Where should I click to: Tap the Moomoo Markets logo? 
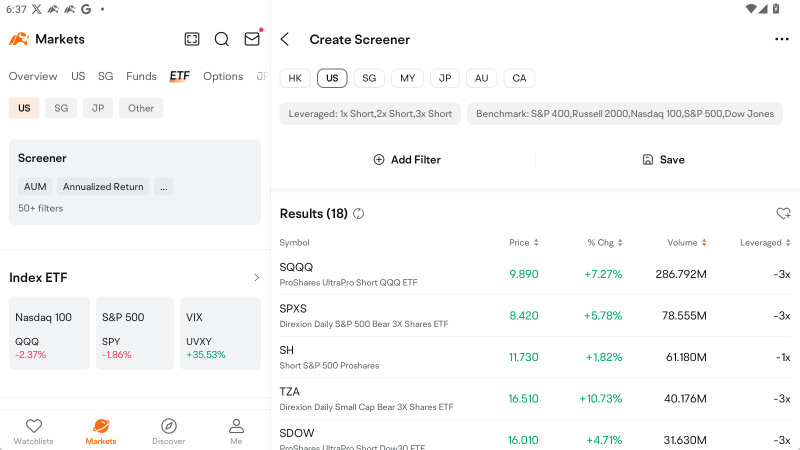19,39
